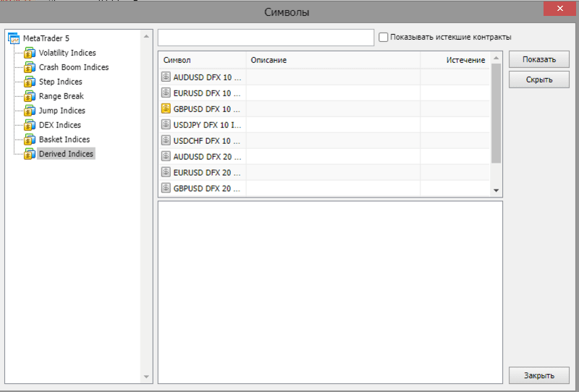This screenshot has height=392, width=579.
Task: Click the tree panel scrollbar down arrow
Action: click(x=146, y=377)
